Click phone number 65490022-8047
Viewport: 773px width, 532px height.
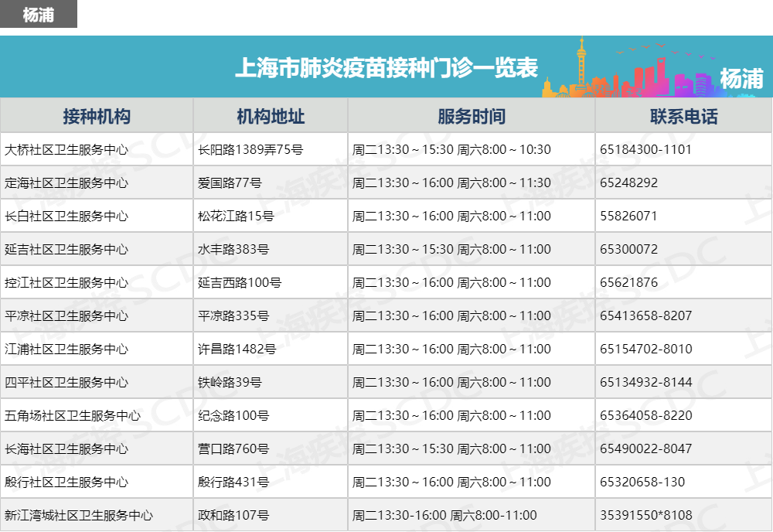click(x=645, y=448)
